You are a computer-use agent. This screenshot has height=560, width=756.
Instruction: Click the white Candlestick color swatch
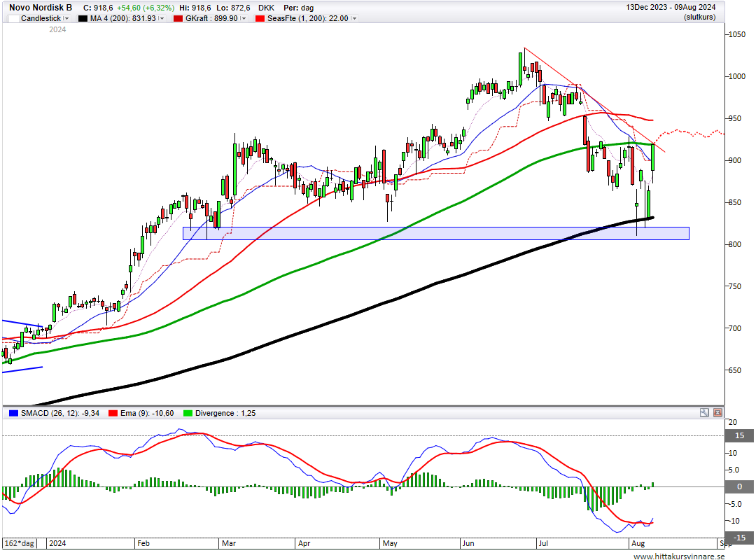(x=14, y=18)
